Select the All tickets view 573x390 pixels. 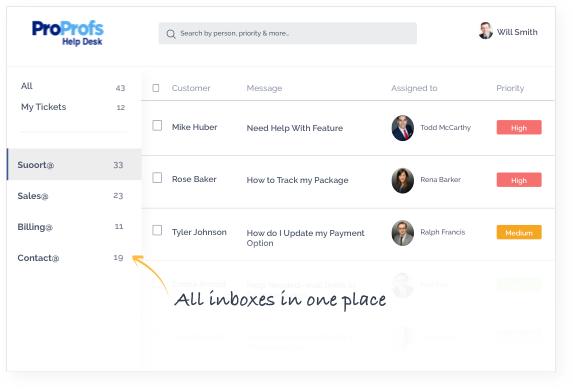[x=27, y=86]
